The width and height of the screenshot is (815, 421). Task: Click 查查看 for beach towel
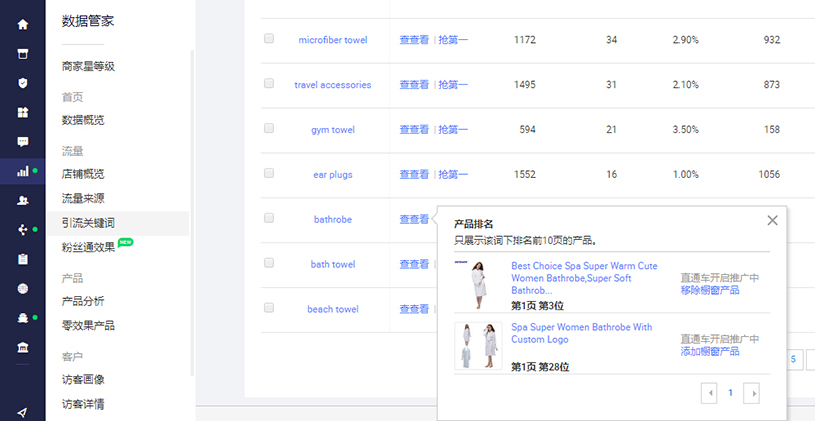point(414,309)
